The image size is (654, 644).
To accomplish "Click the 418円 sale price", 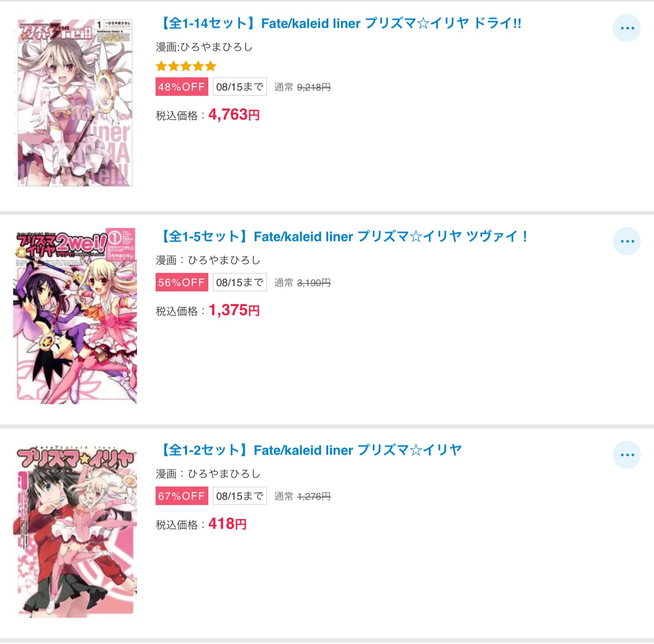I will (227, 524).
